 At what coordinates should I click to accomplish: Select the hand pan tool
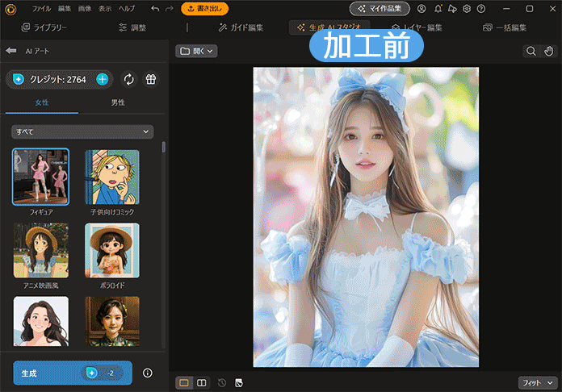click(549, 51)
